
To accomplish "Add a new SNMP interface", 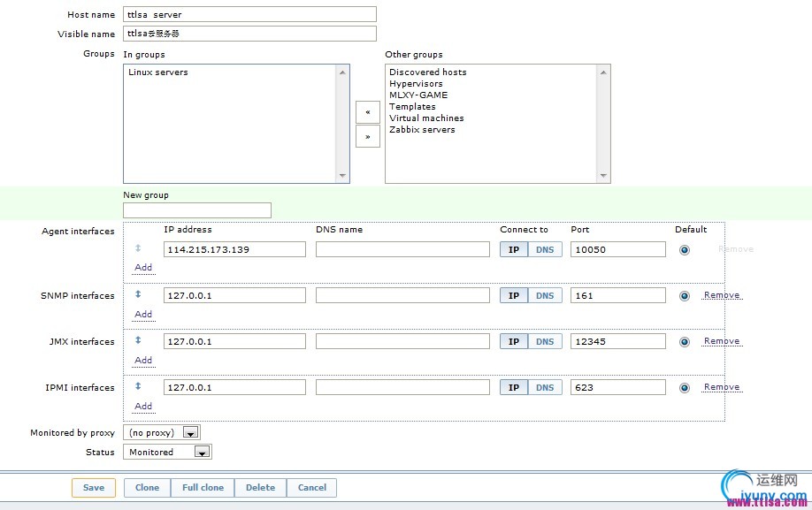I will 143,314.
